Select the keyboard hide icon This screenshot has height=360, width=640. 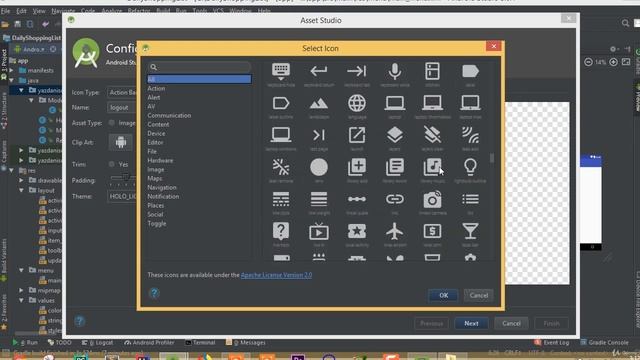point(281,71)
